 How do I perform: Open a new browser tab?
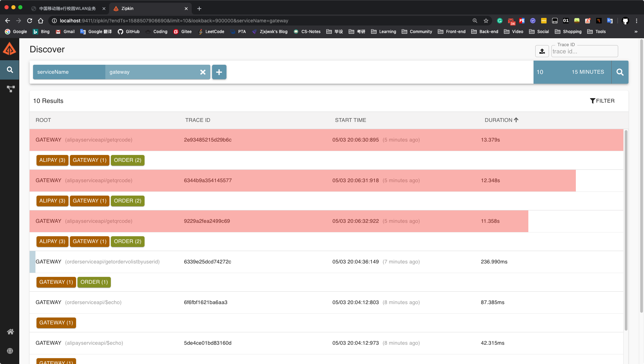[x=199, y=9]
